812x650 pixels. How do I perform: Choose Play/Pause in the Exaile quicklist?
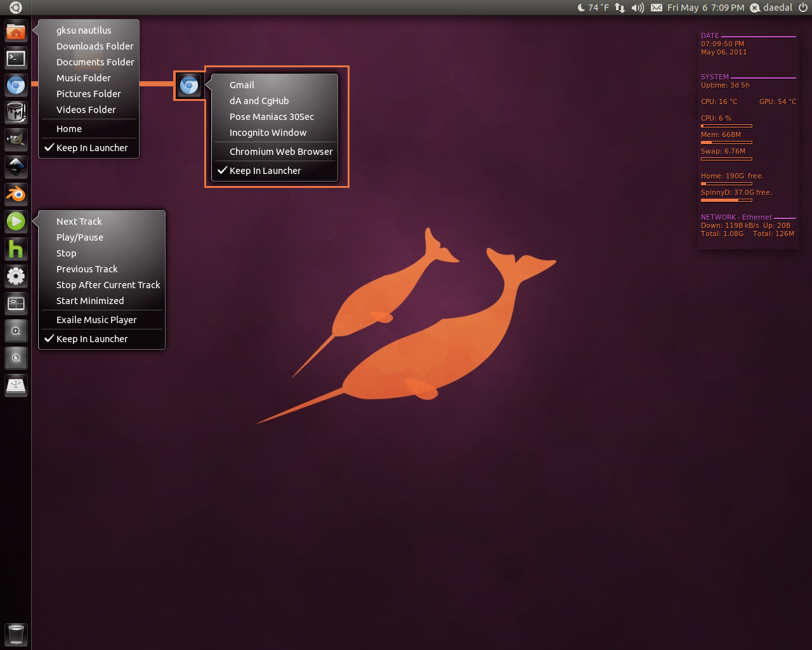(x=101, y=237)
